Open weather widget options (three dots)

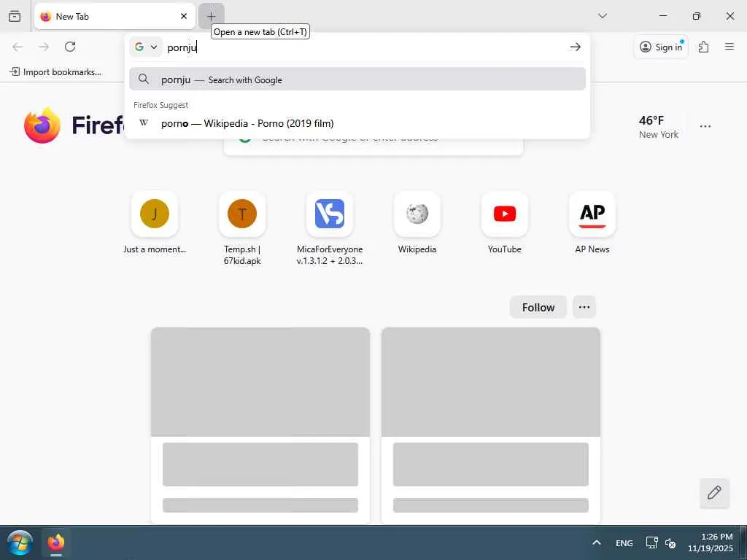pyautogui.click(x=705, y=126)
